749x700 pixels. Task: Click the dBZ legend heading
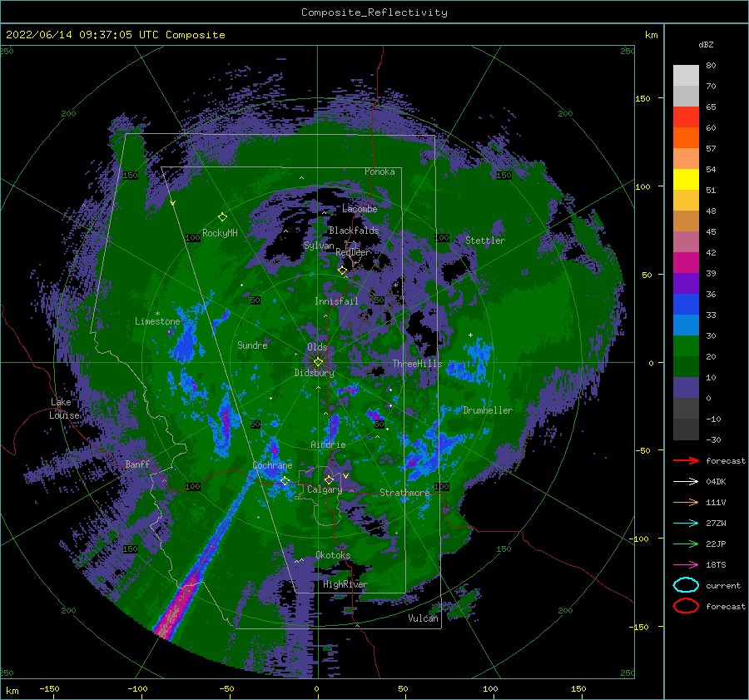706,44
